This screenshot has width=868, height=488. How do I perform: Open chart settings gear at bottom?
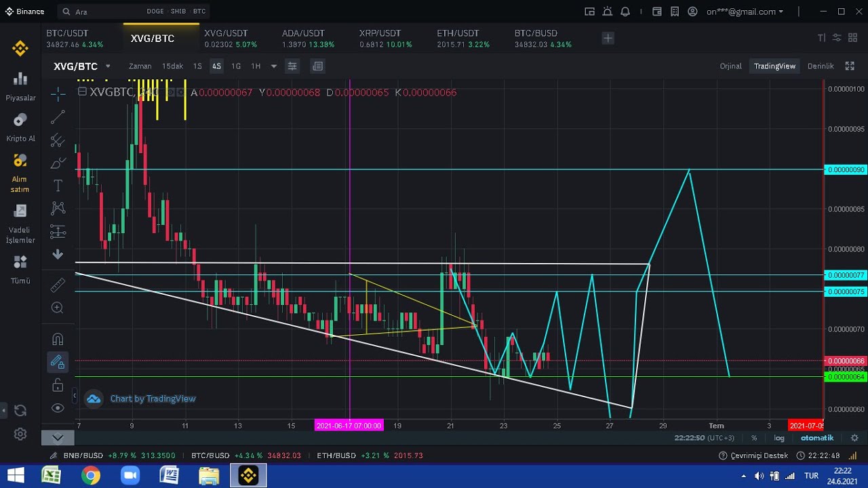click(x=854, y=438)
